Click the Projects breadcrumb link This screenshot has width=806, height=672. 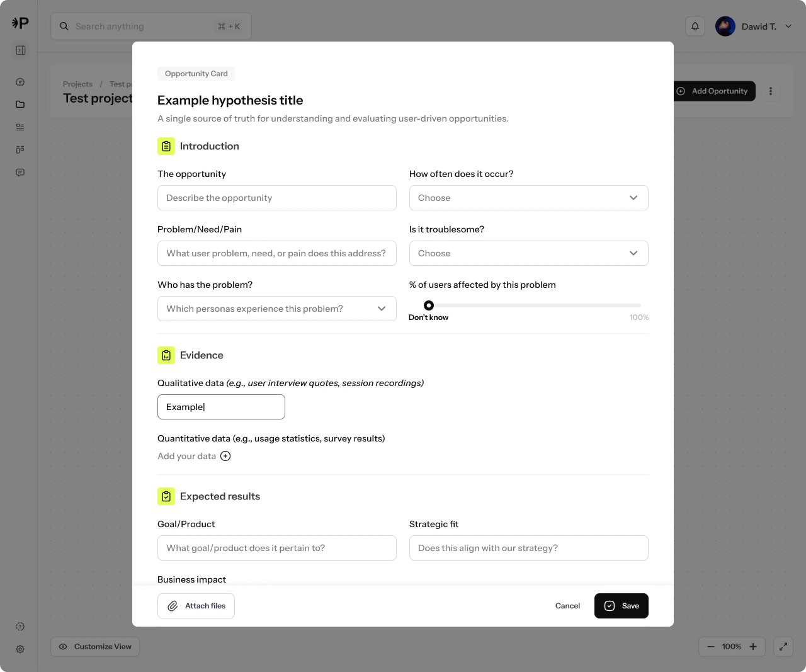coord(77,84)
